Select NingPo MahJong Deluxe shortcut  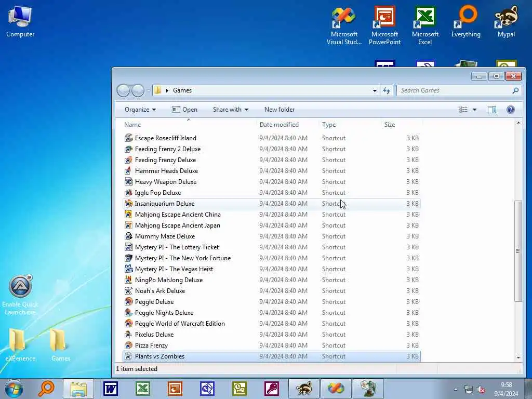271,280
